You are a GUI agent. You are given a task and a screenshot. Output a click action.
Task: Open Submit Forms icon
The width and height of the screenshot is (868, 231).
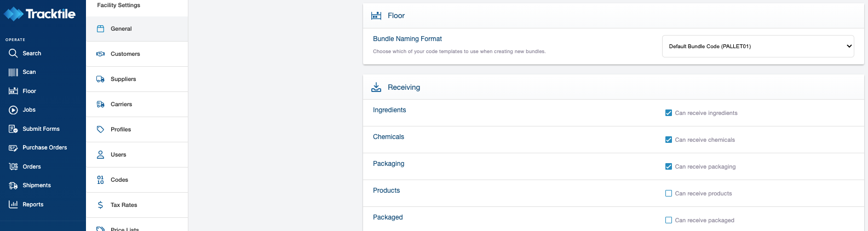[13, 129]
